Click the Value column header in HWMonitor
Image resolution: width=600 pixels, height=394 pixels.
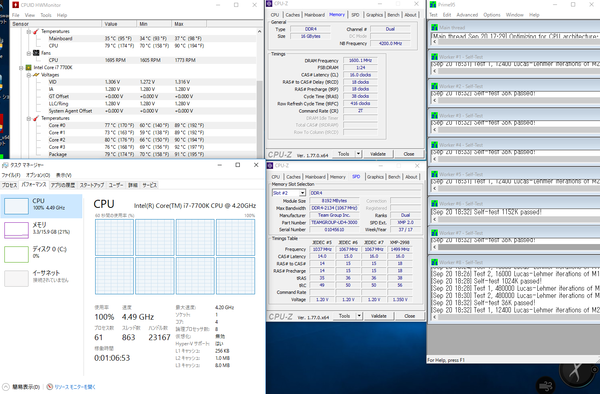[x=119, y=24]
